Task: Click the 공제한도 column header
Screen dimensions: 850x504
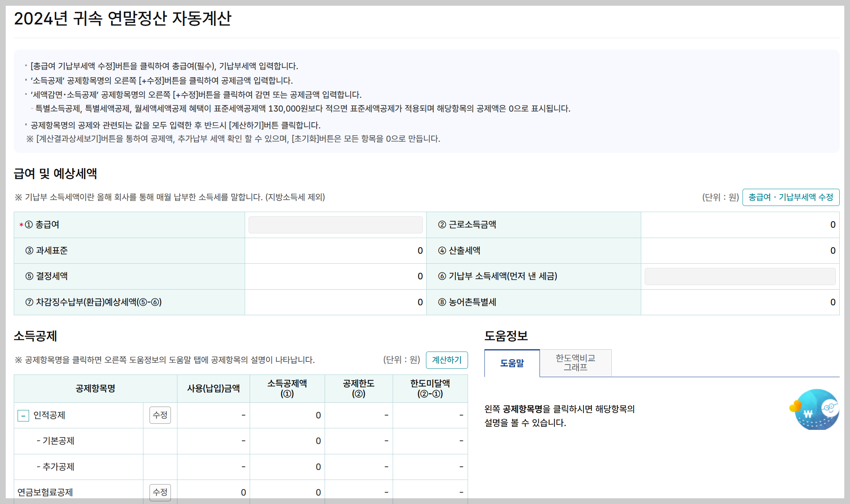Action: (x=358, y=389)
